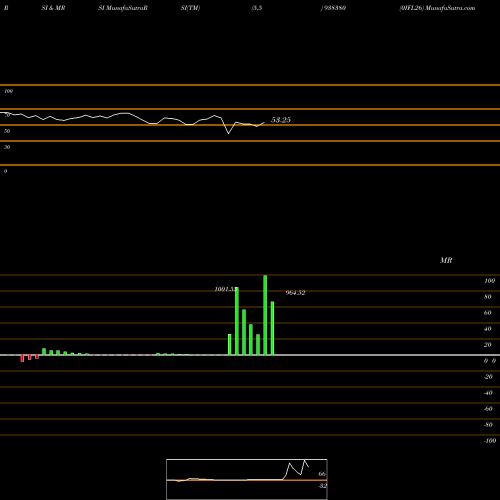500x500 pixels.
Task: Click the MR axis label -40
Action: pyautogui.click(x=488, y=393)
